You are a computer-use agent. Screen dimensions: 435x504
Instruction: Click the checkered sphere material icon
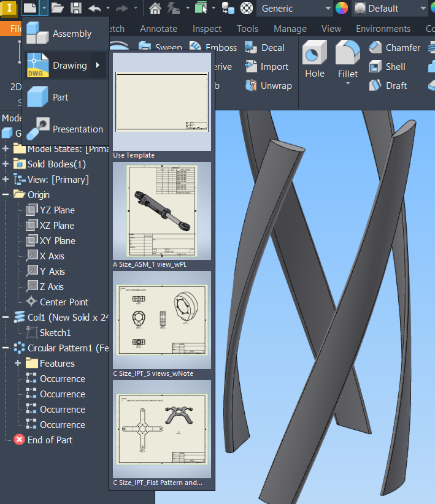point(247,8)
